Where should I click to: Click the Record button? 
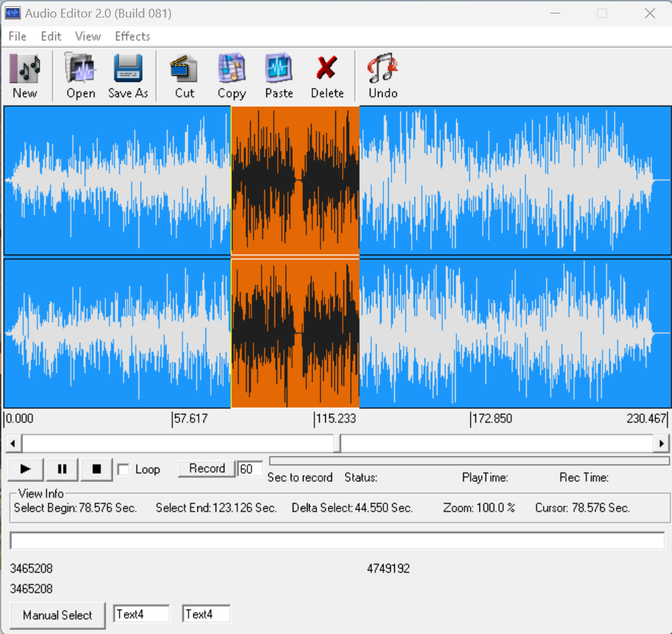click(207, 468)
